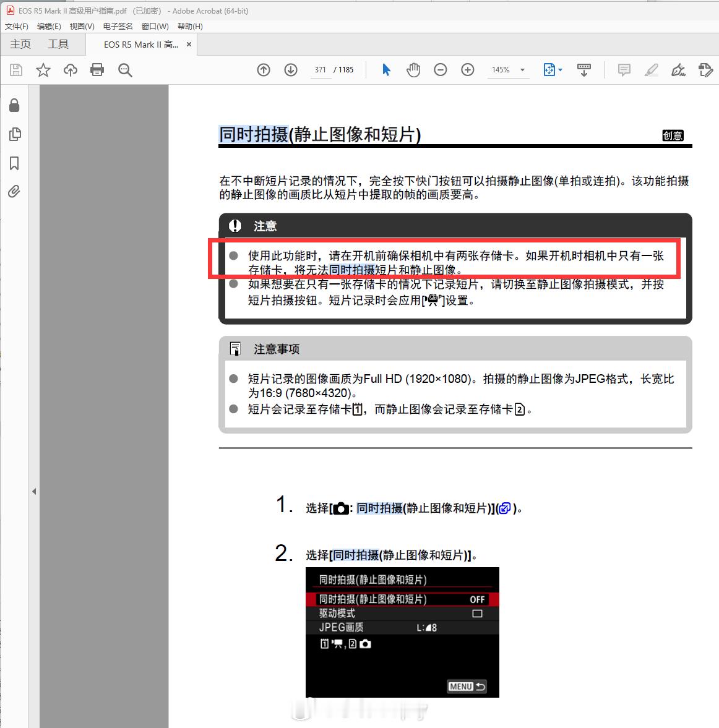Click the fit page view icon
The height and width of the screenshot is (728, 719).
click(x=549, y=70)
